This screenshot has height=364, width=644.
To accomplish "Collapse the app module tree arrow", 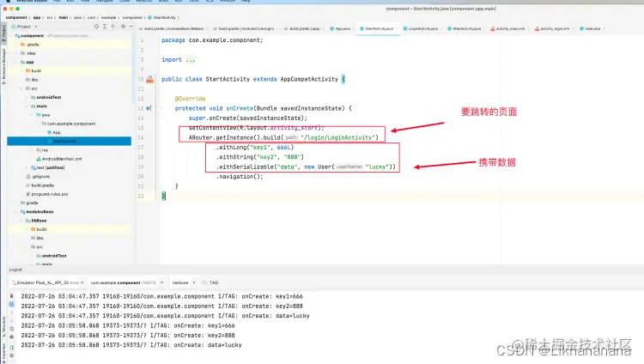I will coord(16,62).
